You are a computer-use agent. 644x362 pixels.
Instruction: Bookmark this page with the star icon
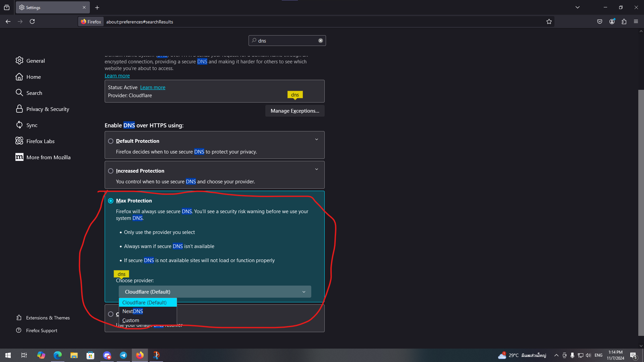[549, 21]
